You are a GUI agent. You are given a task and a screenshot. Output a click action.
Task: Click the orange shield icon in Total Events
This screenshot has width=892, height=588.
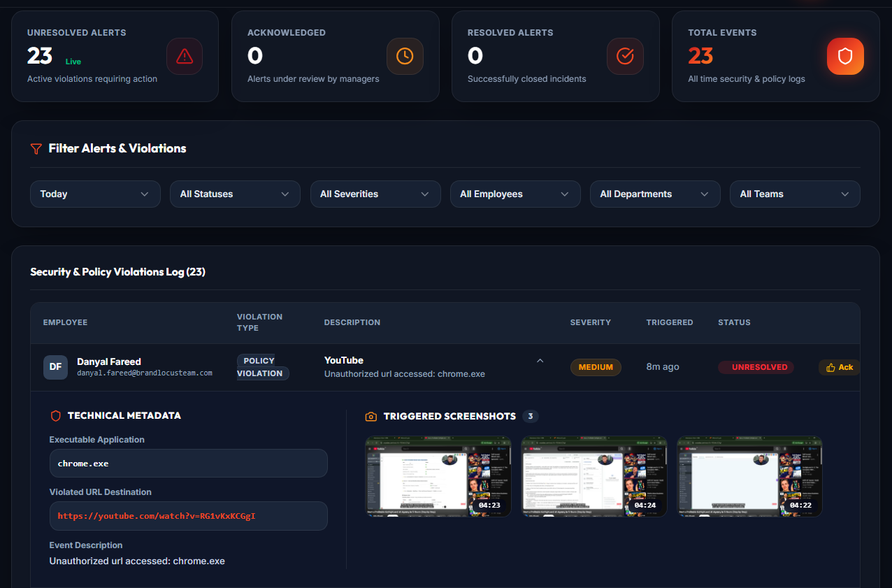pyautogui.click(x=845, y=56)
